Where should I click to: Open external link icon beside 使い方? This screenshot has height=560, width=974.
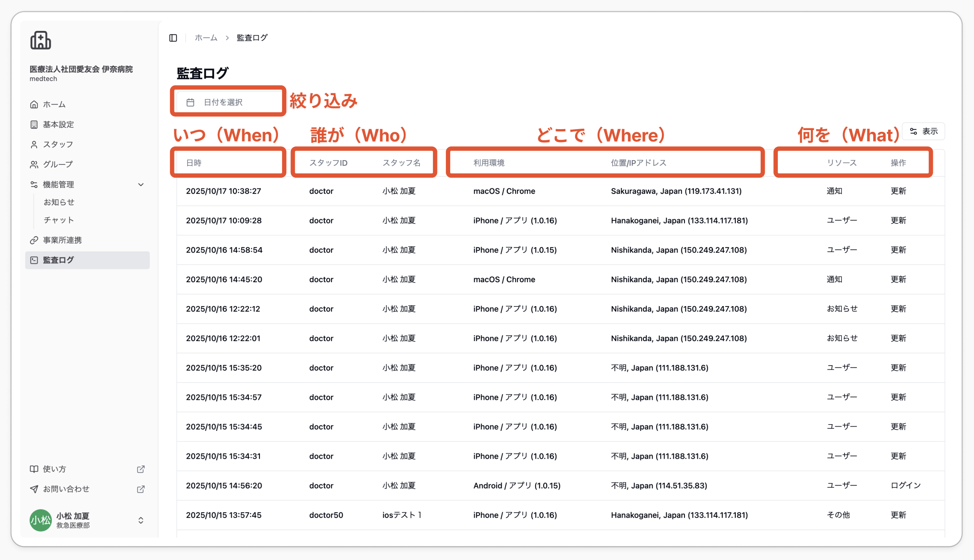click(x=141, y=469)
